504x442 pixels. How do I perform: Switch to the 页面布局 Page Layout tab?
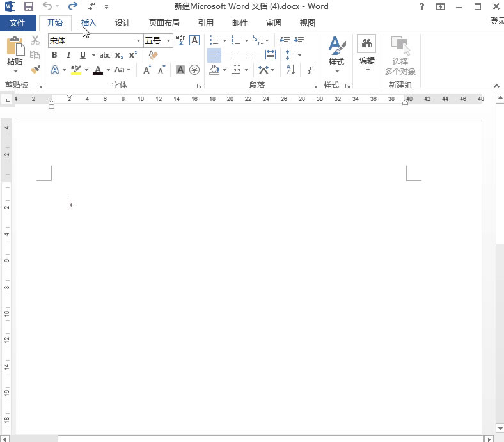pos(164,23)
